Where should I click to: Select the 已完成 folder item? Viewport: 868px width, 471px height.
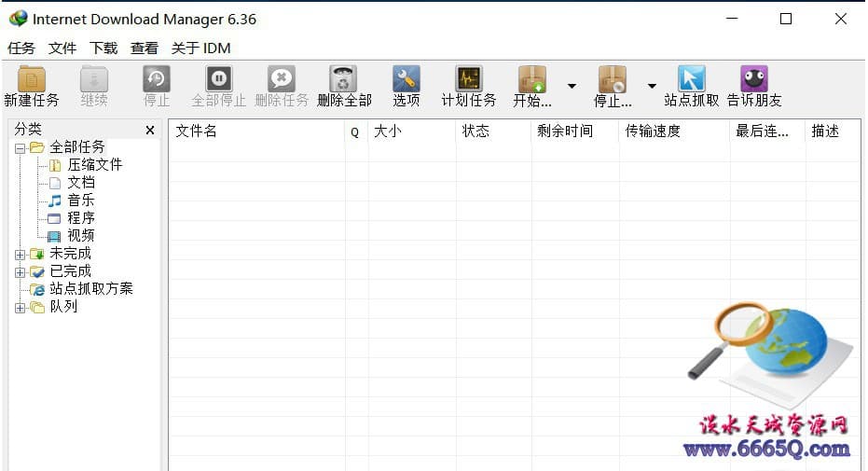[x=70, y=271]
